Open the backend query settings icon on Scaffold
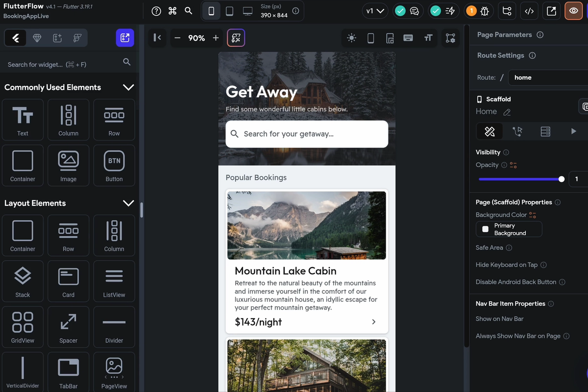 click(545, 131)
